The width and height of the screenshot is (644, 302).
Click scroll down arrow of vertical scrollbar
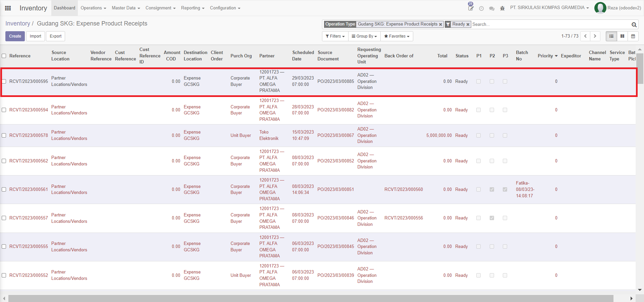[x=640, y=290]
